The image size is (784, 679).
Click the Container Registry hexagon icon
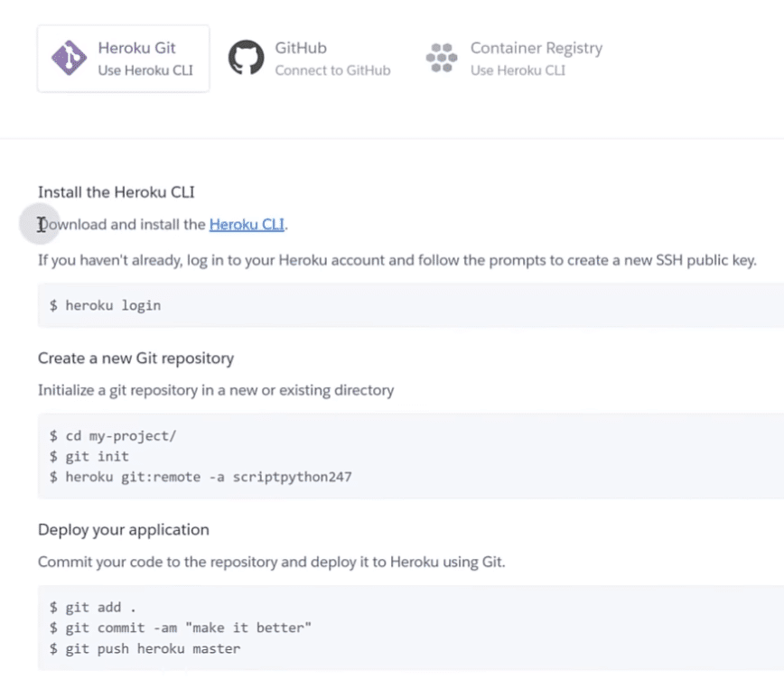[x=440, y=58]
